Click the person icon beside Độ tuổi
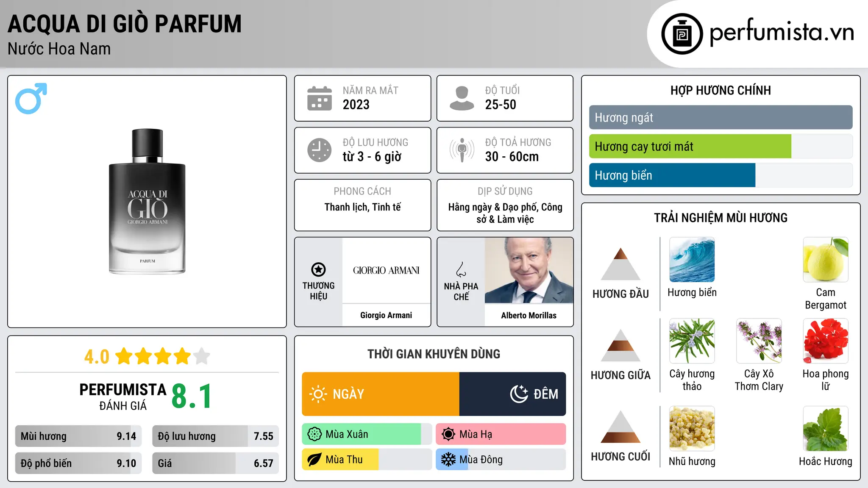This screenshot has height=488, width=868. tap(462, 98)
